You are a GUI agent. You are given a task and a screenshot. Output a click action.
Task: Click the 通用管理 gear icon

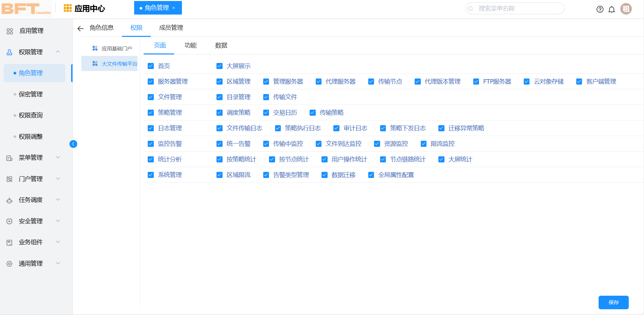[9, 263]
